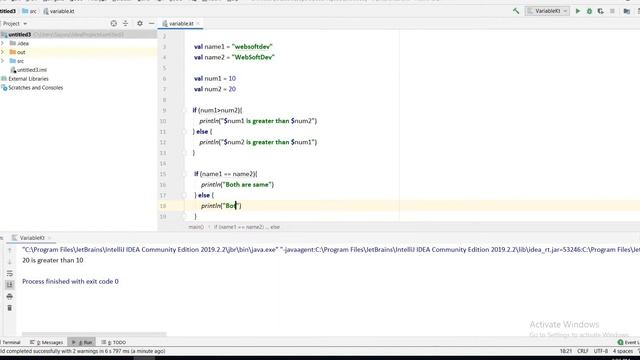
Task: Open the Messages tool window tab
Action: [x=47, y=342]
